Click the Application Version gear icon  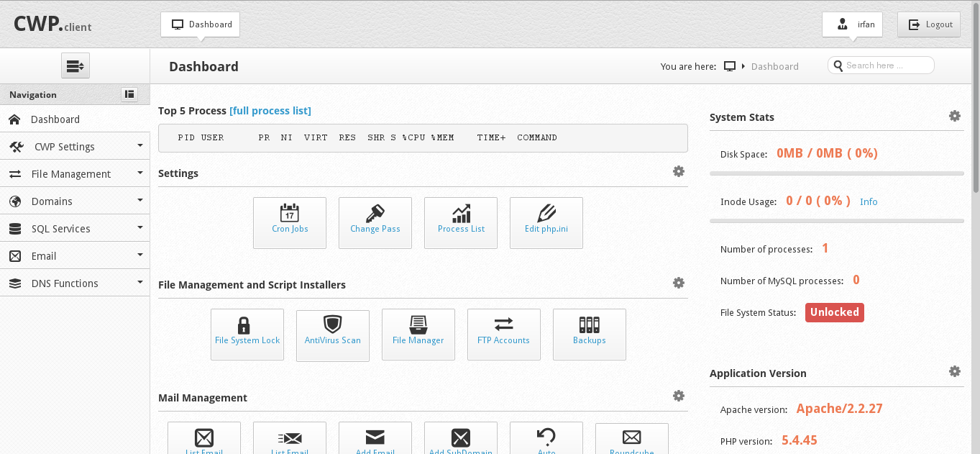coord(955,371)
